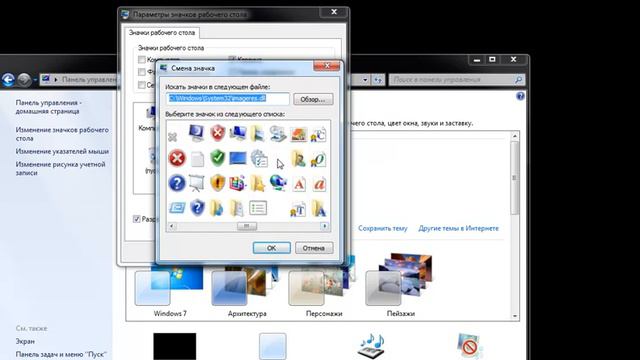
Task: Pick the blue shield question mark icon
Action: (197, 208)
